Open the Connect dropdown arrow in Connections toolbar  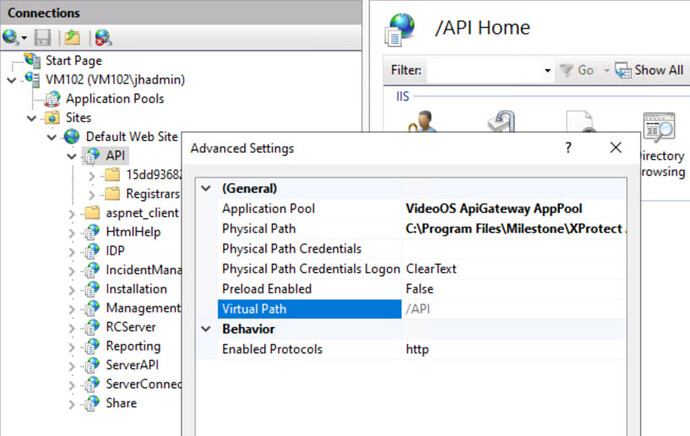click(x=24, y=38)
